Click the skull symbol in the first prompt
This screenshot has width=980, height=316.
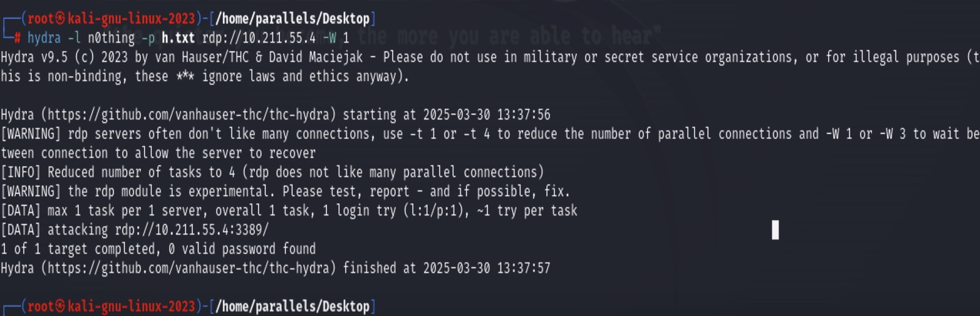60,18
